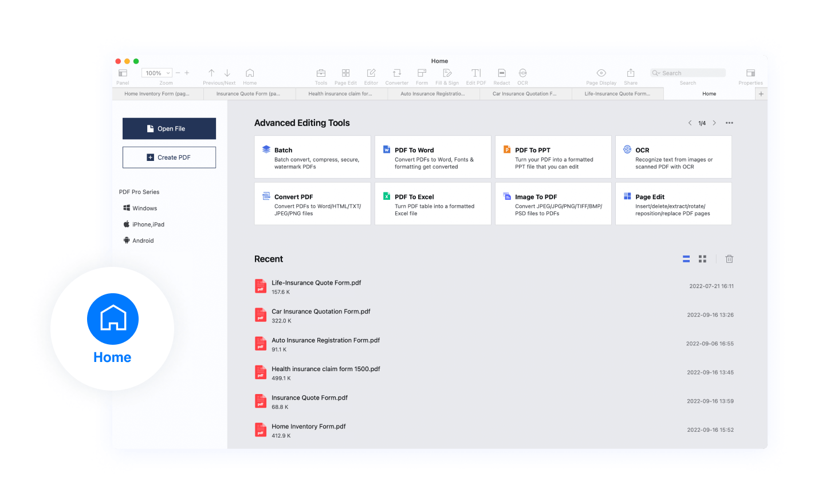This screenshot has width=818, height=504.
Task: Open the Redact tool
Action: click(502, 73)
